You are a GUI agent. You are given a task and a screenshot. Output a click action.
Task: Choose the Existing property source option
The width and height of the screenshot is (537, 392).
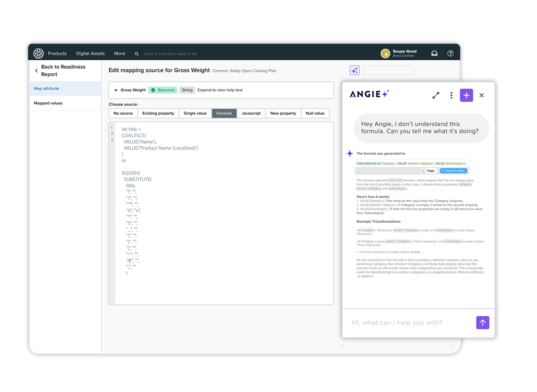(x=158, y=113)
